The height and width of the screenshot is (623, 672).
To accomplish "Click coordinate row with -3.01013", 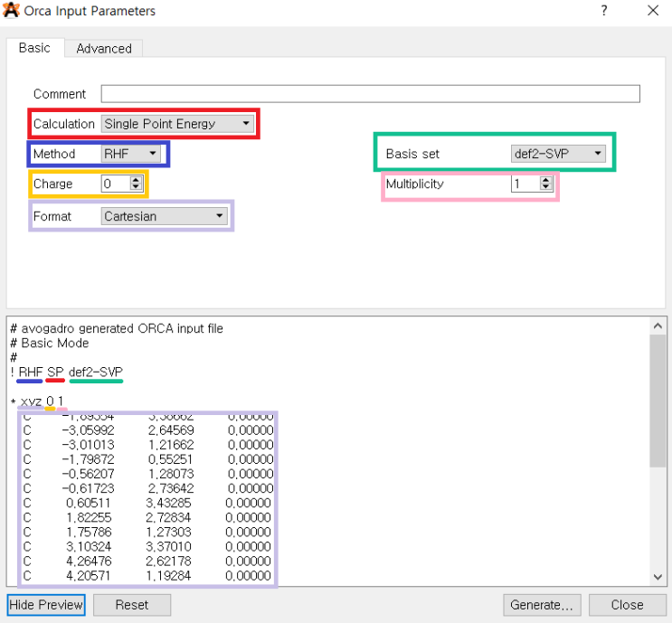I will point(148,445).
